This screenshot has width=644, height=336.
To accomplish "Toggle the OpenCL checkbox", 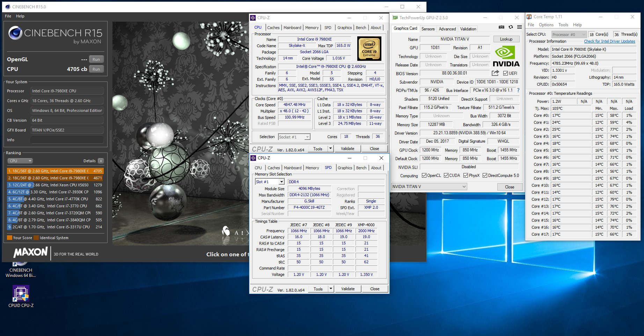I will coord(424,176).
